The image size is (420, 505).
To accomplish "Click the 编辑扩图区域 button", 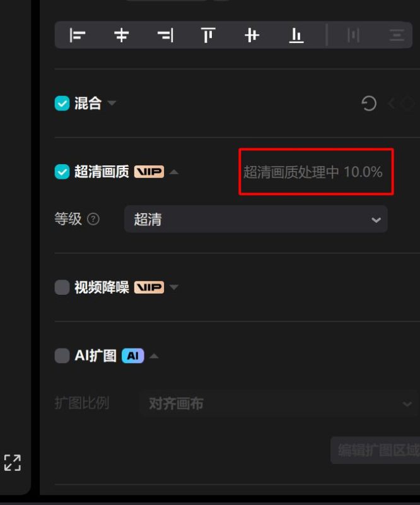I will tap(375, 450).
